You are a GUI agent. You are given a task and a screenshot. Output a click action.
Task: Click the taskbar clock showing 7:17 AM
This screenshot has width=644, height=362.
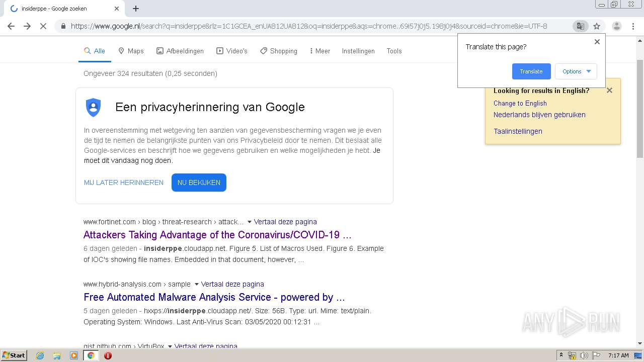(618, 355)
